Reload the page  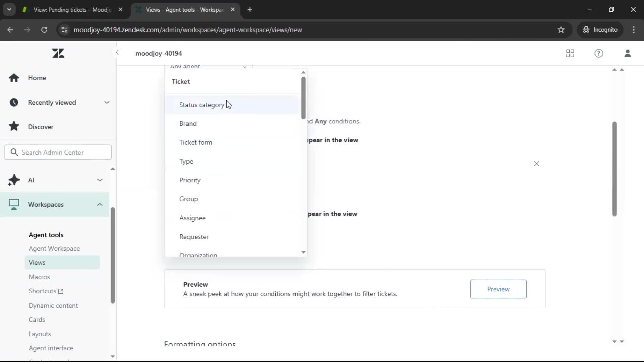[x=44, y=30]
